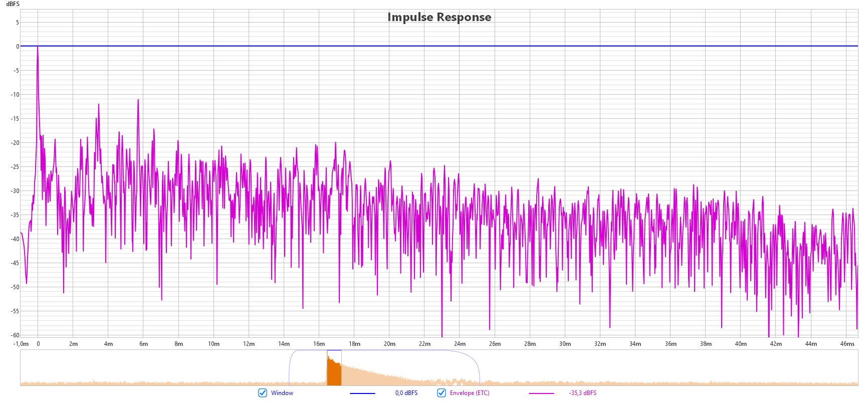
Task: Uncheck the Window trace checkbox
Action: pyautogui.click(x=262, y=392)
